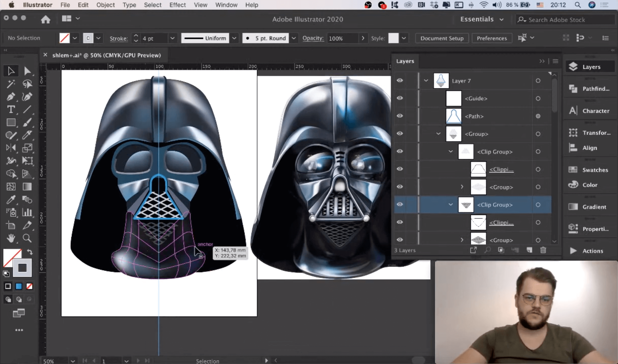Choose the Direct Selection tool
Viewport: 618px width, 364px height.
tap(27, 71)
